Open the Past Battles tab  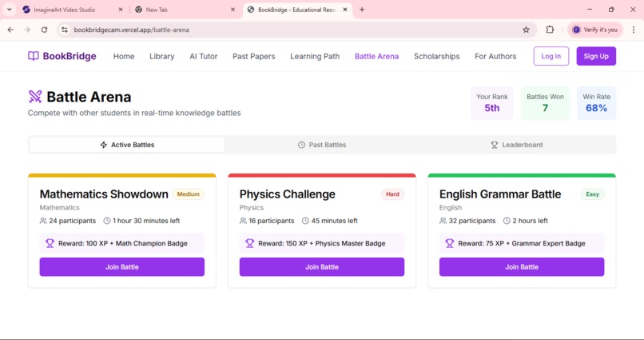[322, 145]
